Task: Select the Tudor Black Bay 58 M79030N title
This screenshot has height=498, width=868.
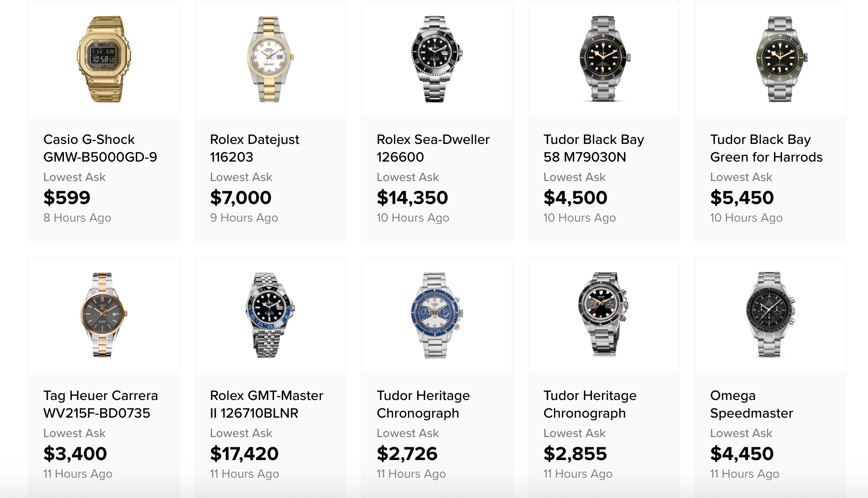Action: coord(594,148)
